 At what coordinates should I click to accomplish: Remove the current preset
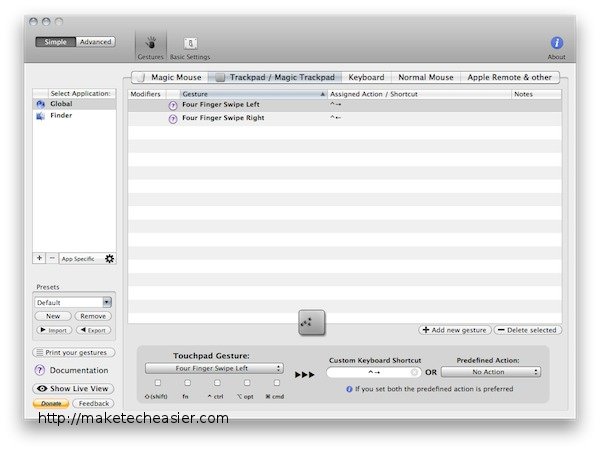click(x=93, y=316)
